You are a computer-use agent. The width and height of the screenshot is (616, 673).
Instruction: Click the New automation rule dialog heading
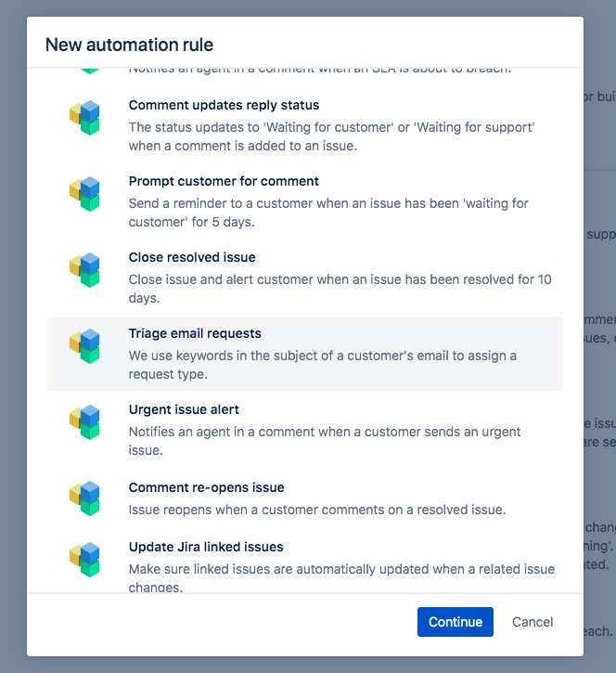[129, 45]
